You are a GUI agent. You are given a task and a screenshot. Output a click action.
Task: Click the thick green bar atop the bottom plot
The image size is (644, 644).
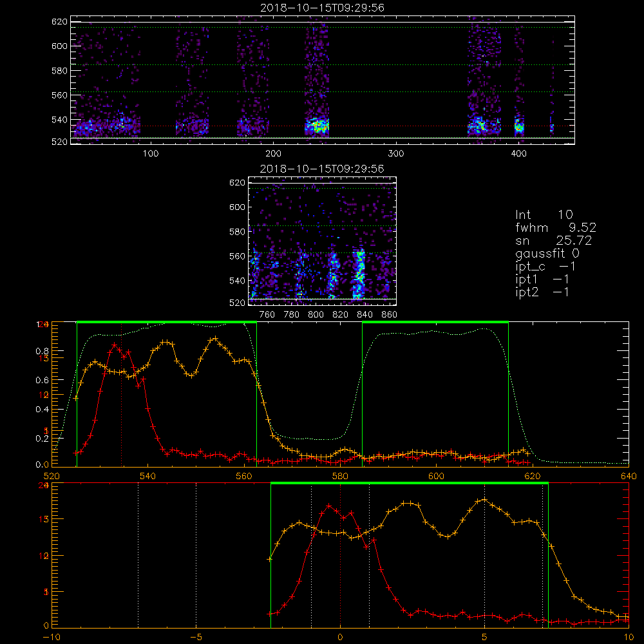point(410,483)
